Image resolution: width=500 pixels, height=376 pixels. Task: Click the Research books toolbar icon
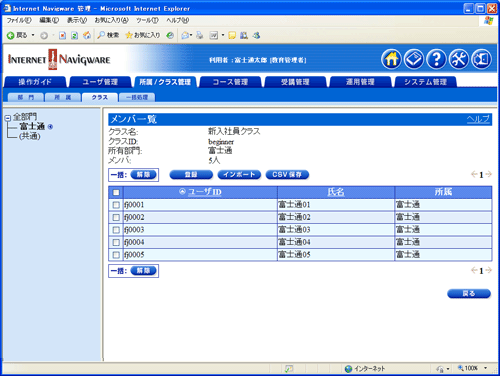[x=244, y=35]
